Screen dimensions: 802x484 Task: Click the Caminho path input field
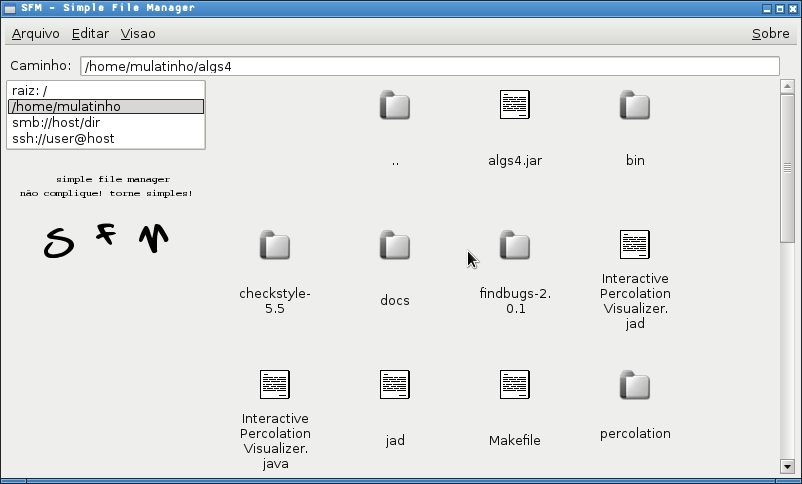coord(430,66)
